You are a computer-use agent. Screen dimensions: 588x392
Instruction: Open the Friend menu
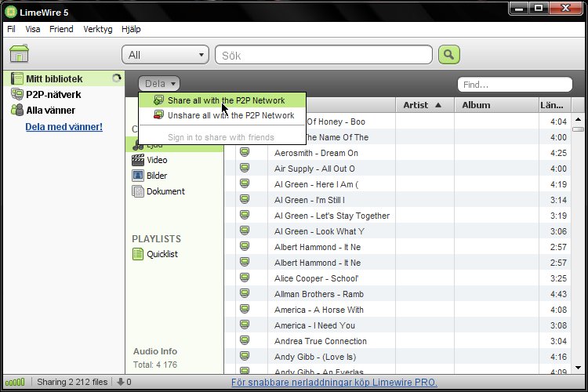[61, 29]
